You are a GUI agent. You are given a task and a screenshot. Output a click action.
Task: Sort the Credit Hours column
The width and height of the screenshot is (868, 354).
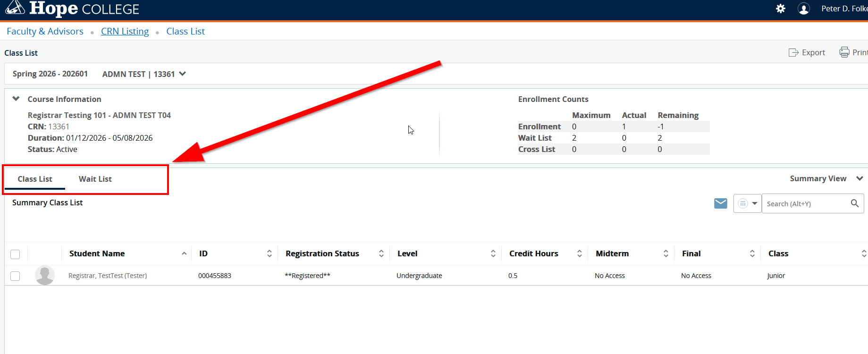coord(580,253)
